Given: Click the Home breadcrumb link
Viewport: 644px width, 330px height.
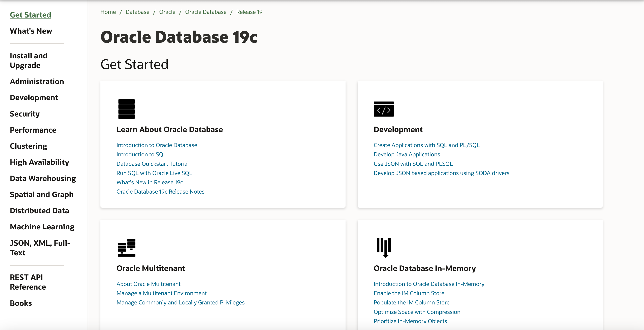Looking at the screenshot, I should (108, 12).
